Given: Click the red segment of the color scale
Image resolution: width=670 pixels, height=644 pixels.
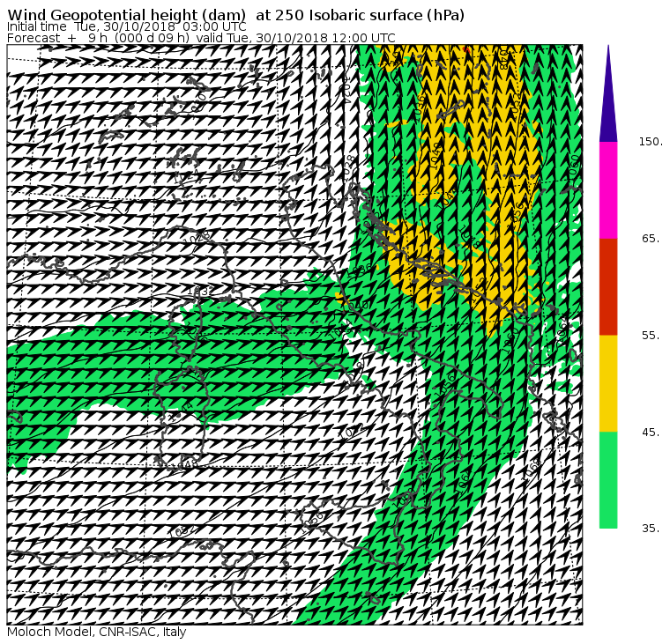Looking at the screenshot, I should click(608, 287).
